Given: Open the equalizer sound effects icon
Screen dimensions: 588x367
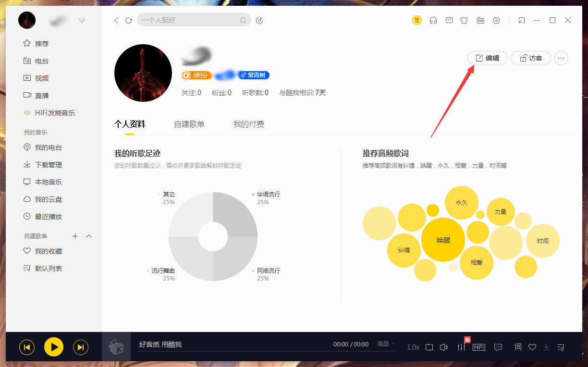Looking at the screenshot, I should click(x=462, y=347).
